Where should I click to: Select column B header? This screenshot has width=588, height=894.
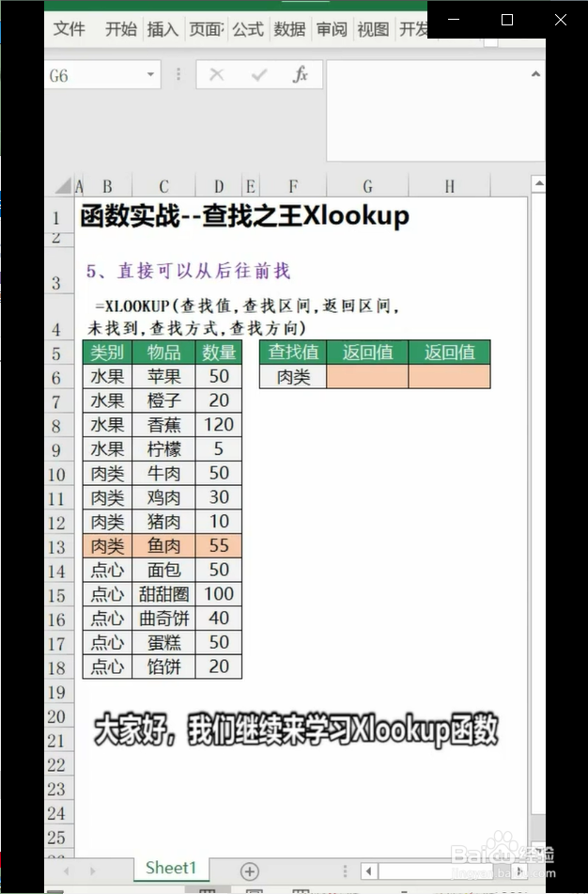click(107, 186)
